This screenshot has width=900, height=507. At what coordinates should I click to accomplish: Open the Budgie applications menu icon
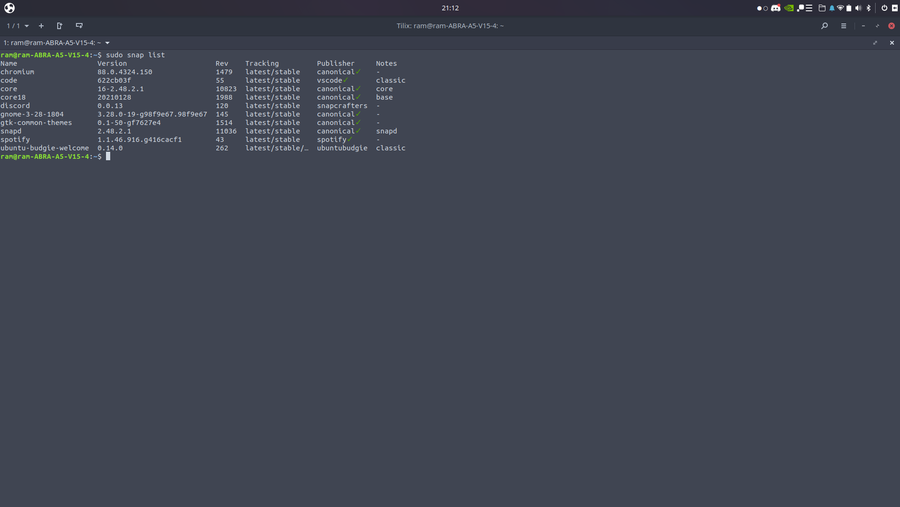9,8
